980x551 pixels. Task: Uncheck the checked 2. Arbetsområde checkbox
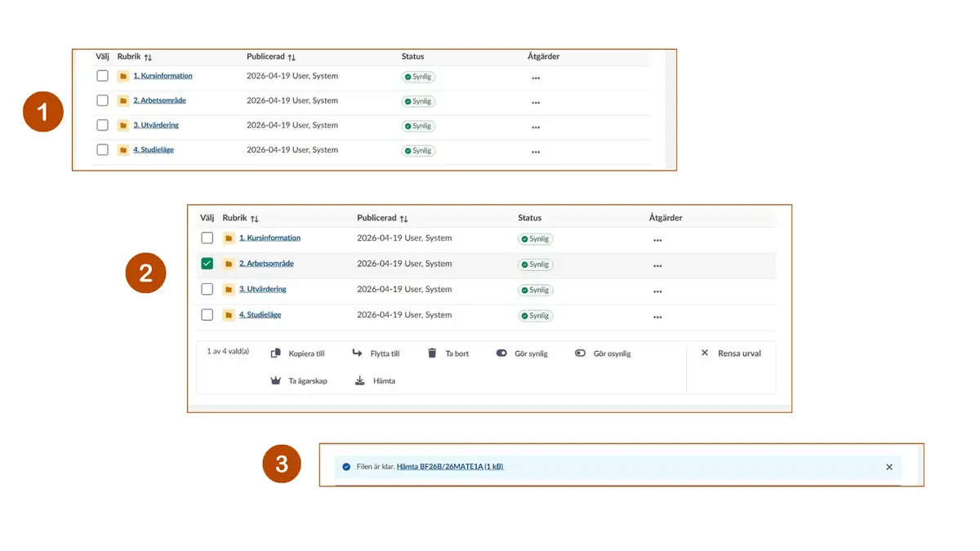point(207,264)
